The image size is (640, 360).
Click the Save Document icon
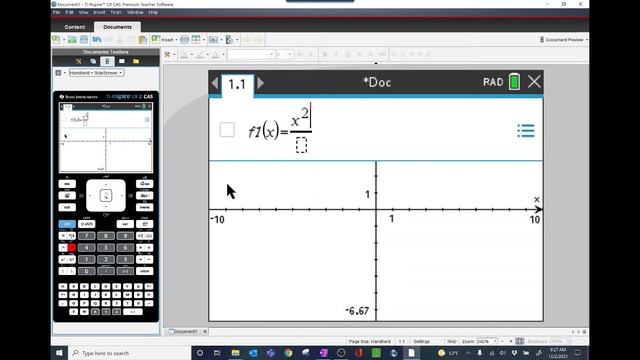[x=84, y=40]
